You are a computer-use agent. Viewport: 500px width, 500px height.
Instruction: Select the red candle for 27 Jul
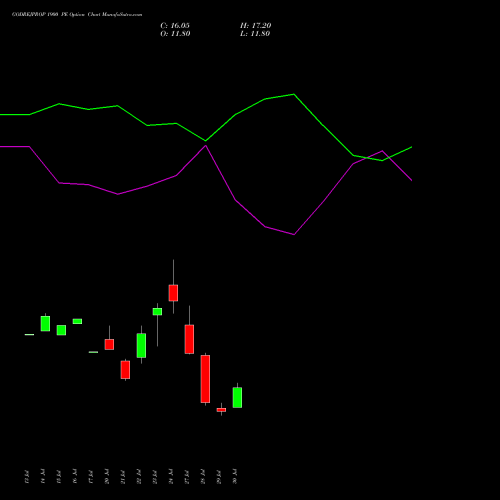(x=189, y=339)
